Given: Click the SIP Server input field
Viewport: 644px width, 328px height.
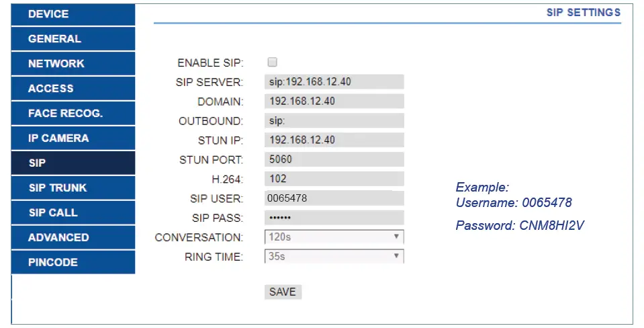Looking at the screenshot, I should 334,82.
